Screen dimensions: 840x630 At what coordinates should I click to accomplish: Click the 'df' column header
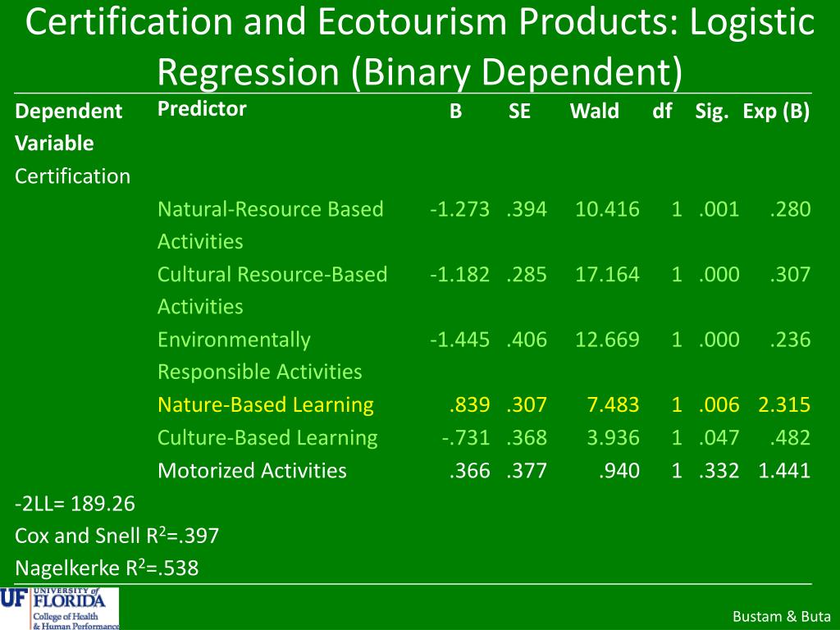[x=662, y=112]
